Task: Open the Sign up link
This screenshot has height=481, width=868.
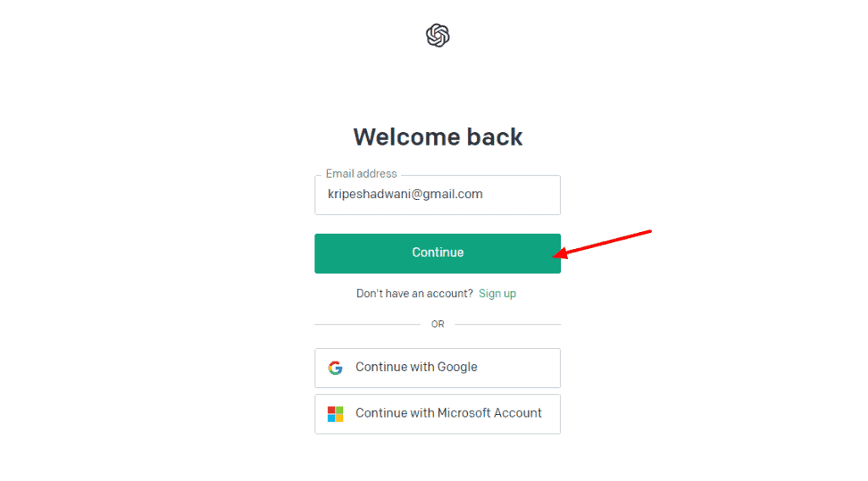Action: coord(498,293)
